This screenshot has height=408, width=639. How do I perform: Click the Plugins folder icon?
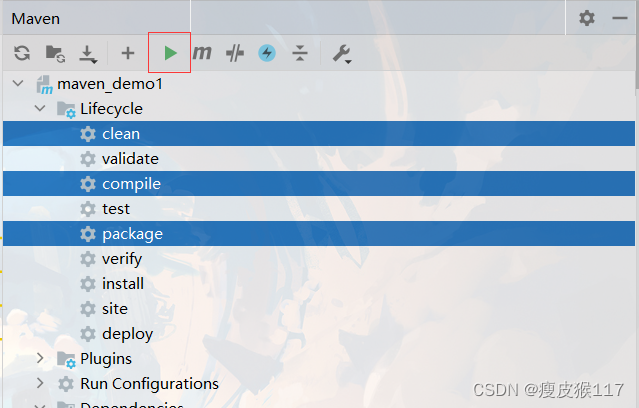click(66, 359)
